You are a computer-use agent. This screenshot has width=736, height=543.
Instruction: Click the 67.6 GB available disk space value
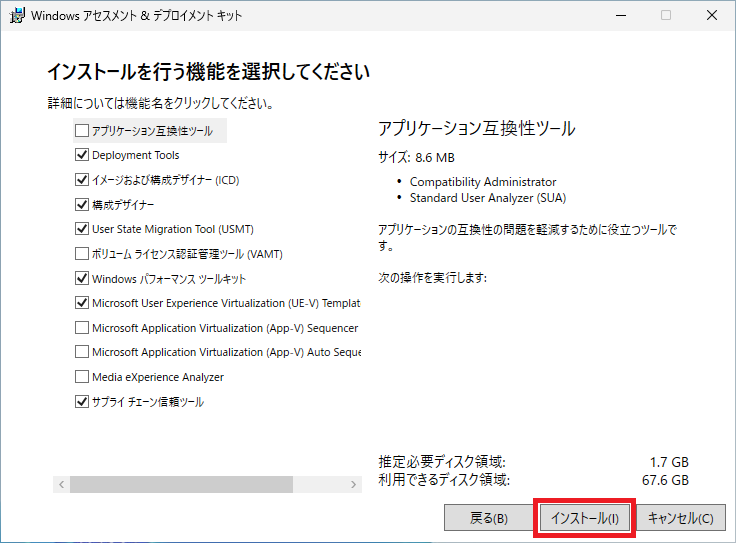(x=665, y=480)
